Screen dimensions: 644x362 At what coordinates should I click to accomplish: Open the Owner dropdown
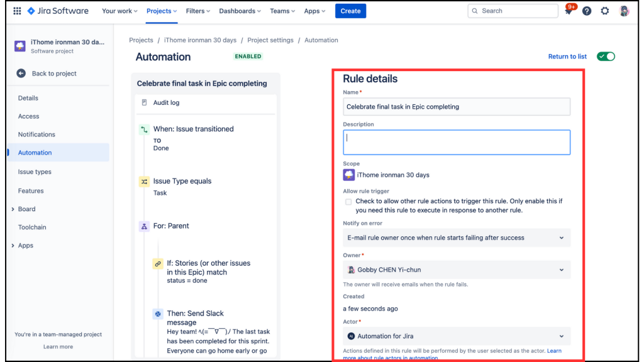[x=457, y=270]
